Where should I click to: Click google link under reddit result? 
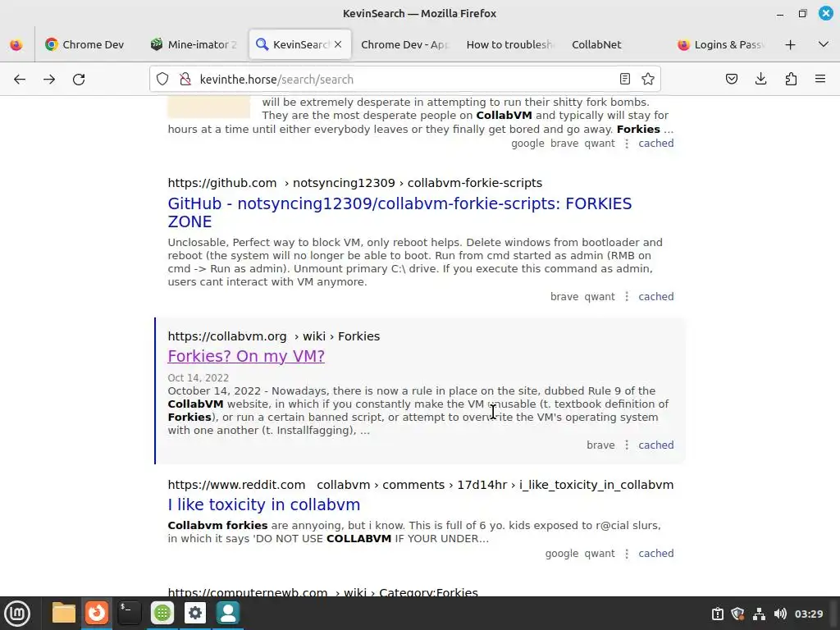[561, 554]
